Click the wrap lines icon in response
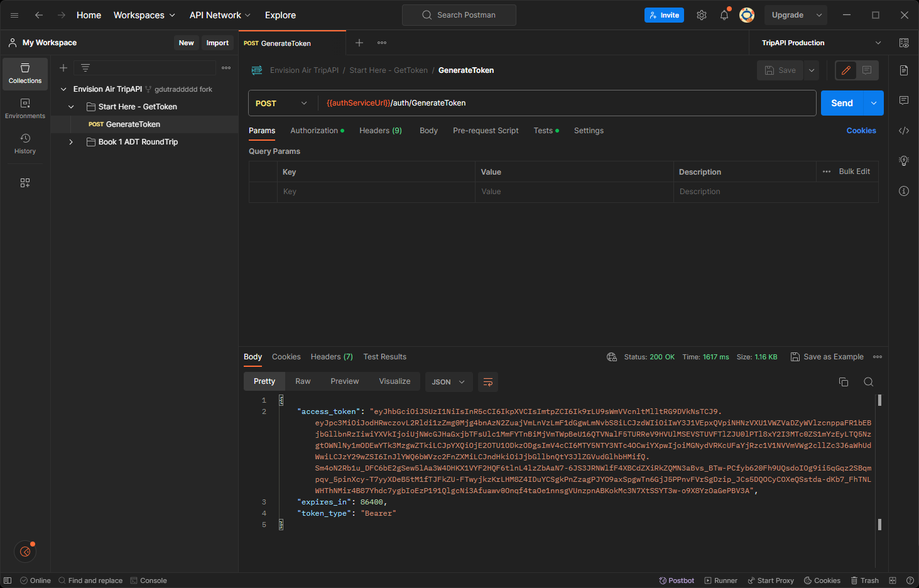 pyautogui.click(x=488, y=382)
